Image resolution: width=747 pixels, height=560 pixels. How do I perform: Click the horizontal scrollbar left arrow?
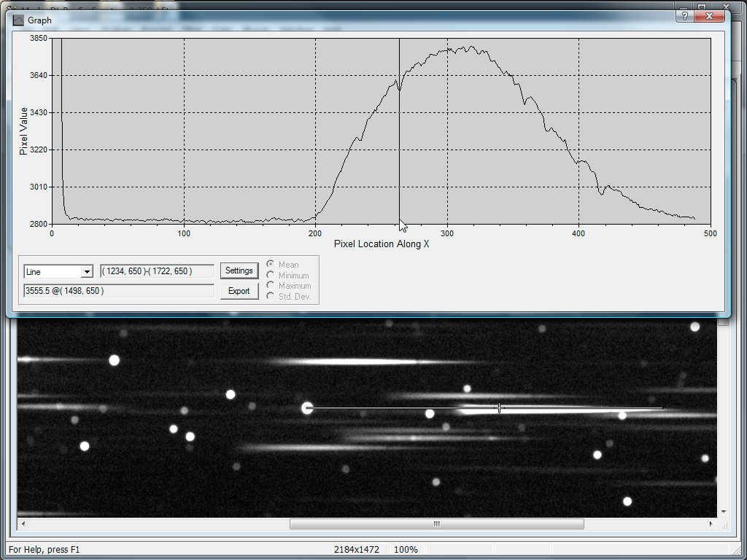(23, 524)
